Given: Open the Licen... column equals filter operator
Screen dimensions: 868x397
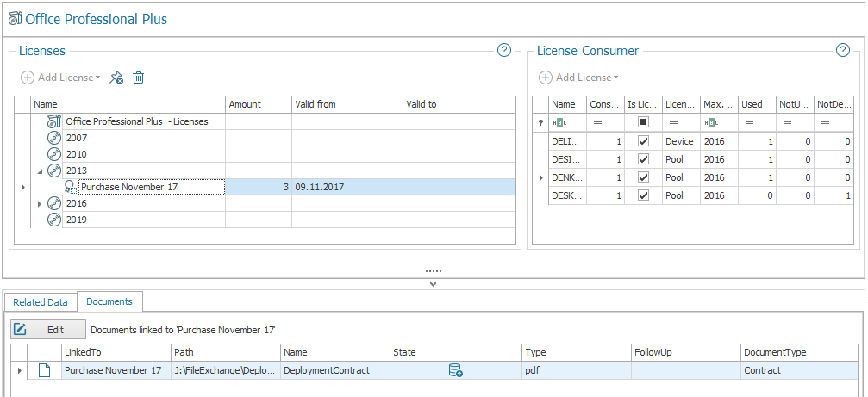Looking at the screenshot, I should click(x=674, y=123).
